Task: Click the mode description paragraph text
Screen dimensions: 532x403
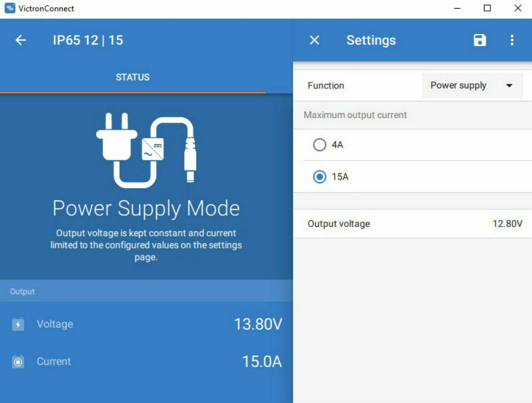Action: pos(146,245)
